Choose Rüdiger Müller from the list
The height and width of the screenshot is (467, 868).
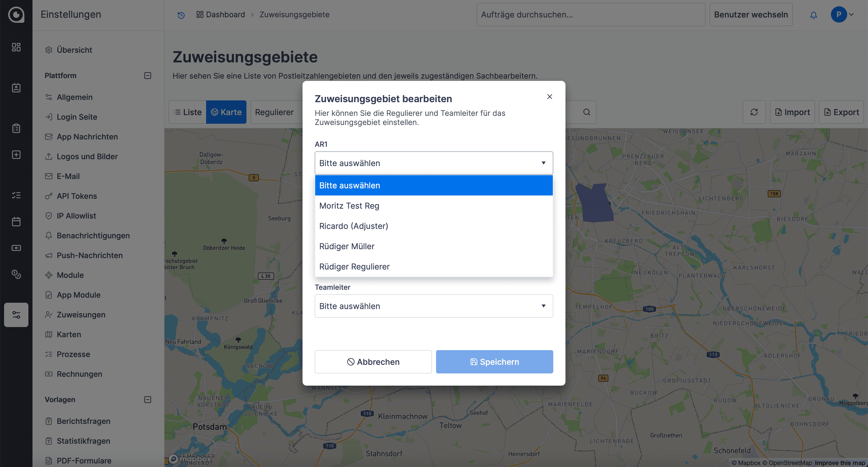click(347, 246)
